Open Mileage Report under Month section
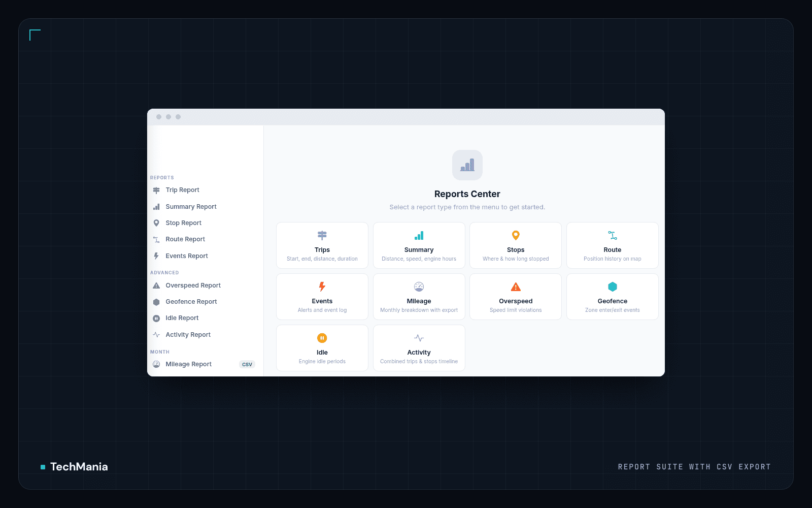The width and height of the screenshot is (812, 508). [206, 364]
